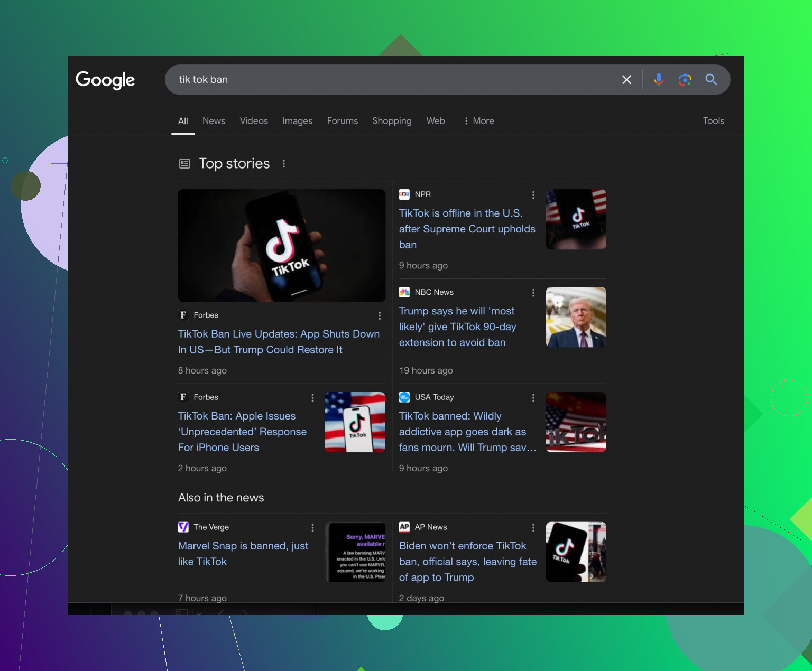
Task: Open Trump 90-day extension NBC article
Action: click(x=457, y=327)
